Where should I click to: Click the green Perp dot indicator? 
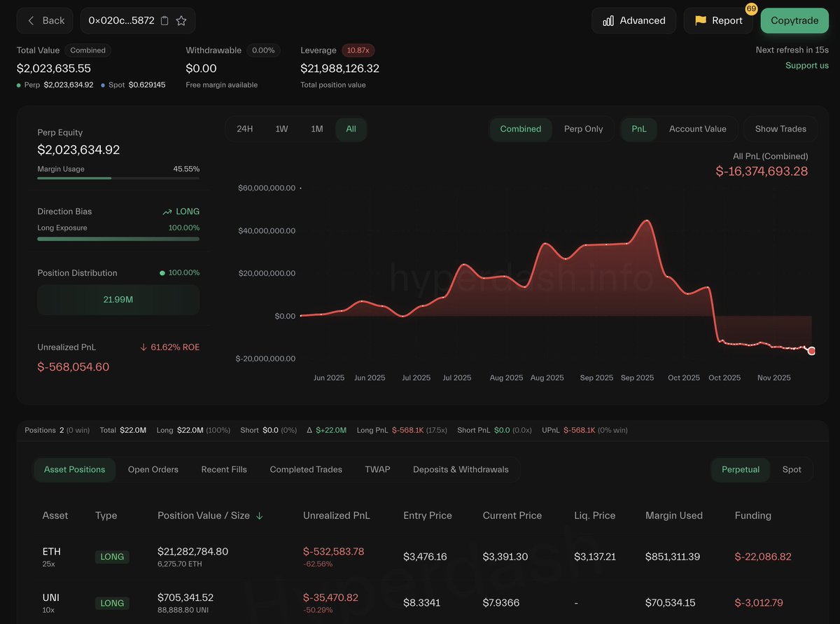(x=17, y=84)
